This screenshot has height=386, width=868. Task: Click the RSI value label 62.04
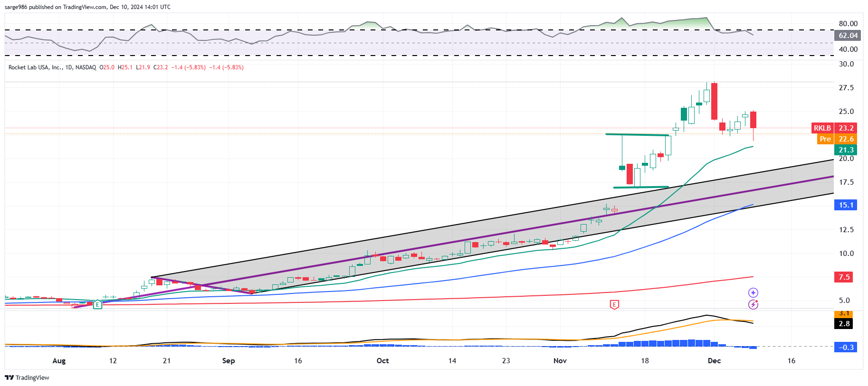click(848, 36)
